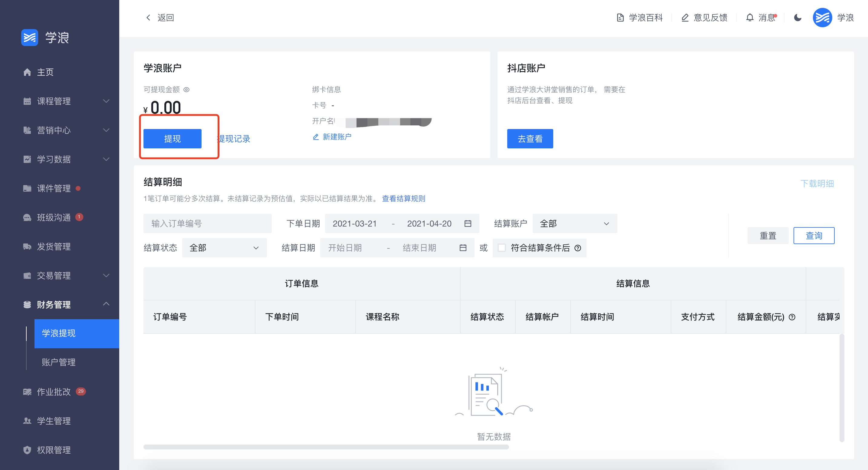Click the 班级沟通 chat bubble icon
The height and width of the screenshot is (470, 868).
pos(27,217)
